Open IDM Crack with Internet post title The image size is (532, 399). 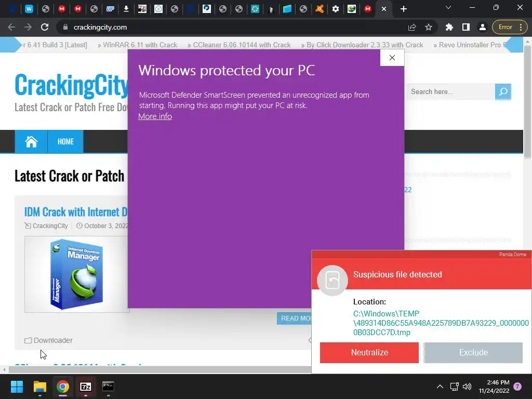[x=76, y=212]
